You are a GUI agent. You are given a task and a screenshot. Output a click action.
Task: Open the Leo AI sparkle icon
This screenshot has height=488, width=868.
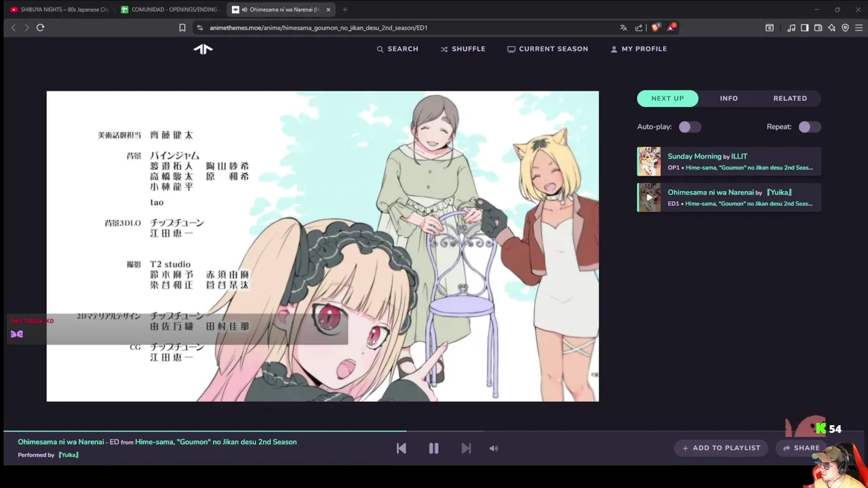(x=831, y=28)
